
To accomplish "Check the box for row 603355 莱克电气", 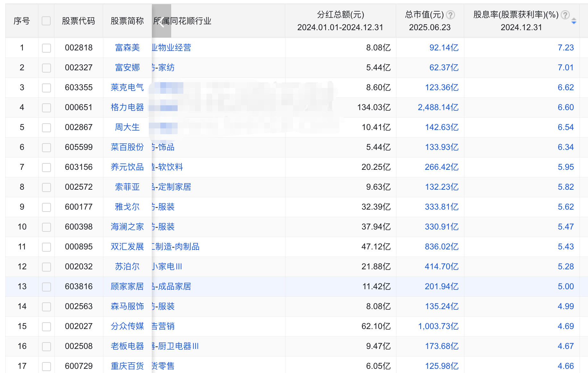I will pos(46,88).
